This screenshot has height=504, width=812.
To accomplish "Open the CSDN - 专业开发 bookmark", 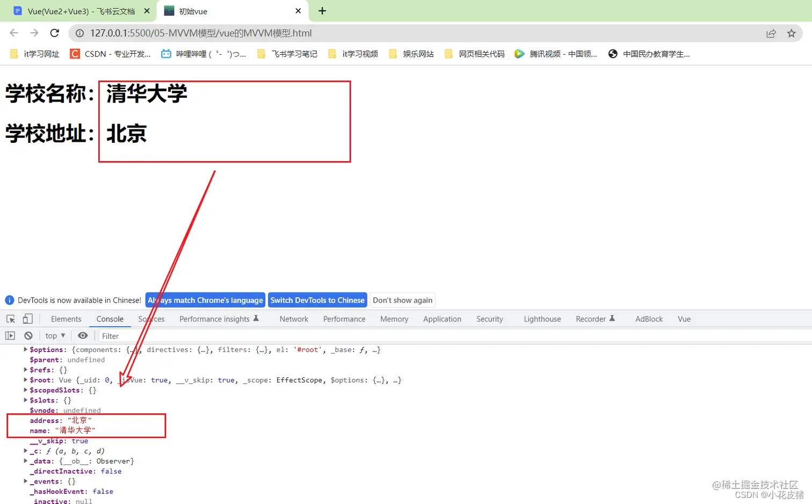I will [111, 54].
